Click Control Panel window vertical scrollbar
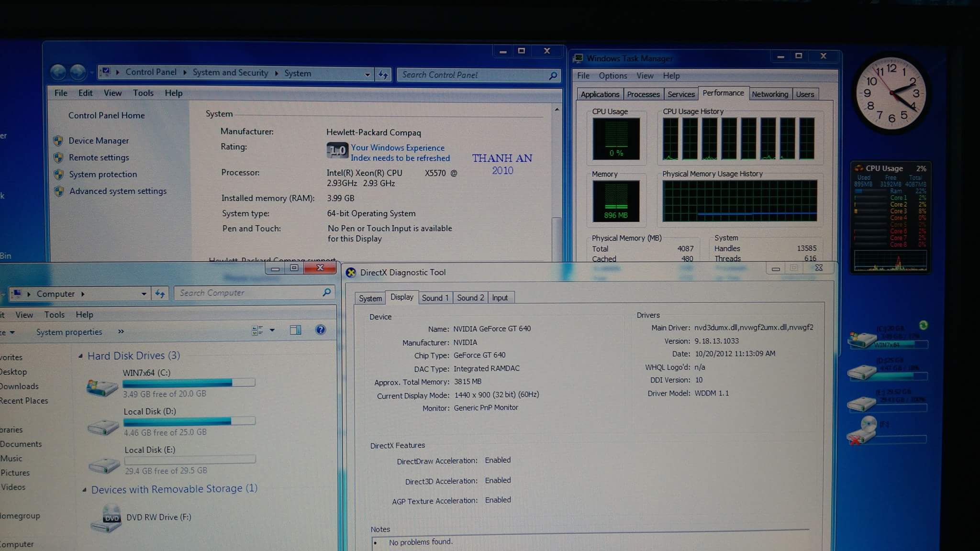The width and height of the screenshot is (980, 551). (x=557, y=184)
